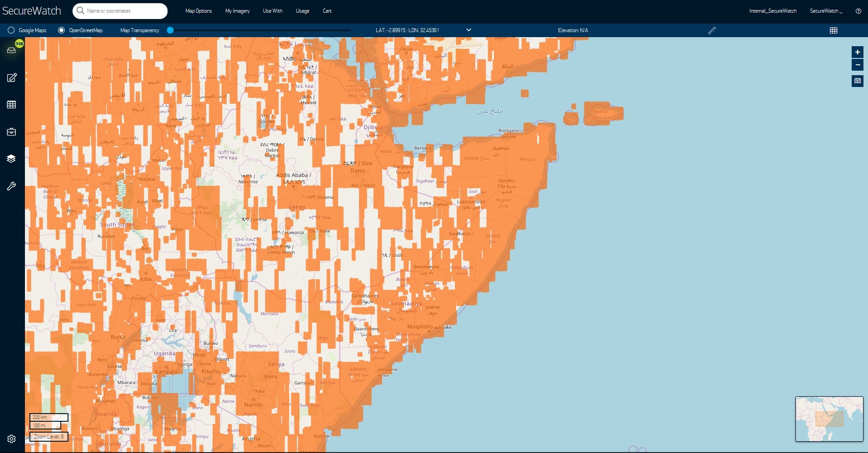Viewport: 868px width, 453px height.
Task: Click the South Sudan map label
Action: point(117,225)
